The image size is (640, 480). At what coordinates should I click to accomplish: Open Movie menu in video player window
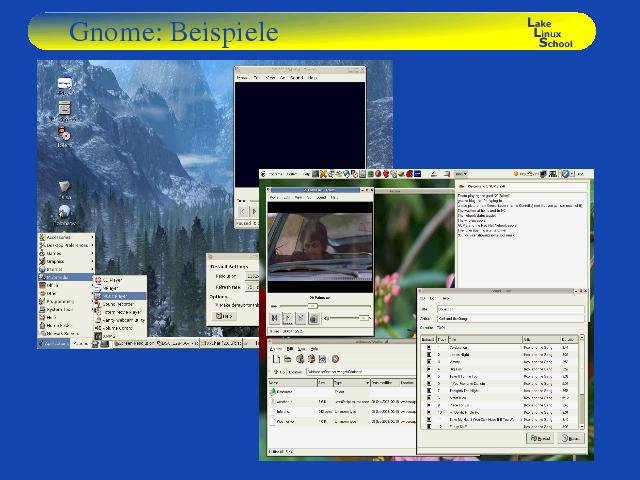tap(274, 197)
